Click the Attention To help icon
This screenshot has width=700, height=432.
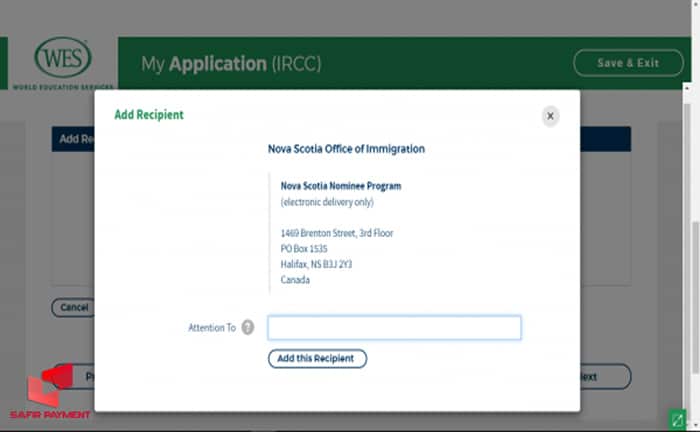248,328
